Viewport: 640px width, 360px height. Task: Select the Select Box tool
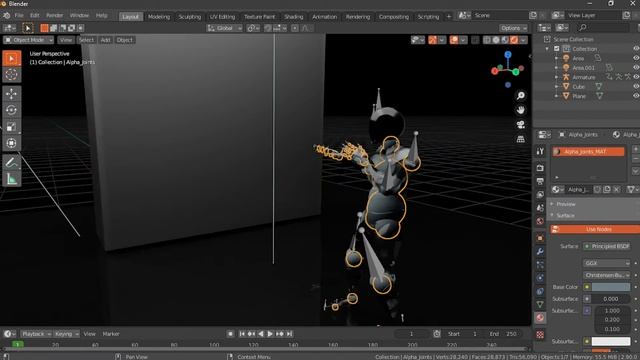11,58
